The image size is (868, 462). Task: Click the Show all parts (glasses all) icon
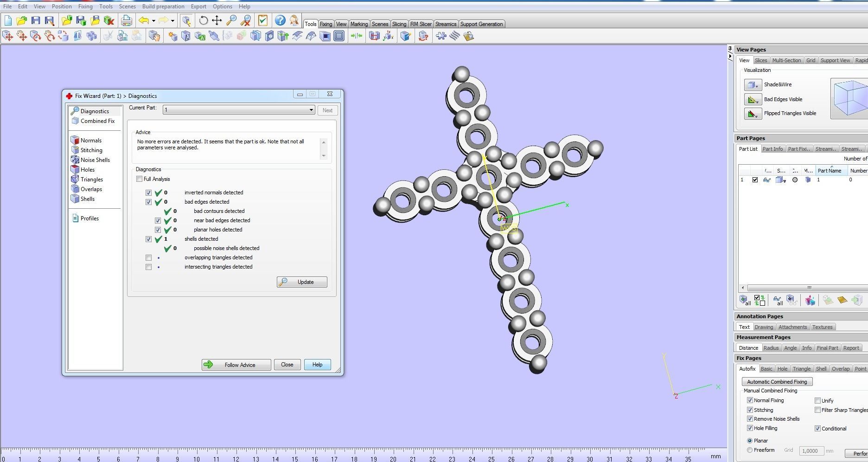(778, 300)
